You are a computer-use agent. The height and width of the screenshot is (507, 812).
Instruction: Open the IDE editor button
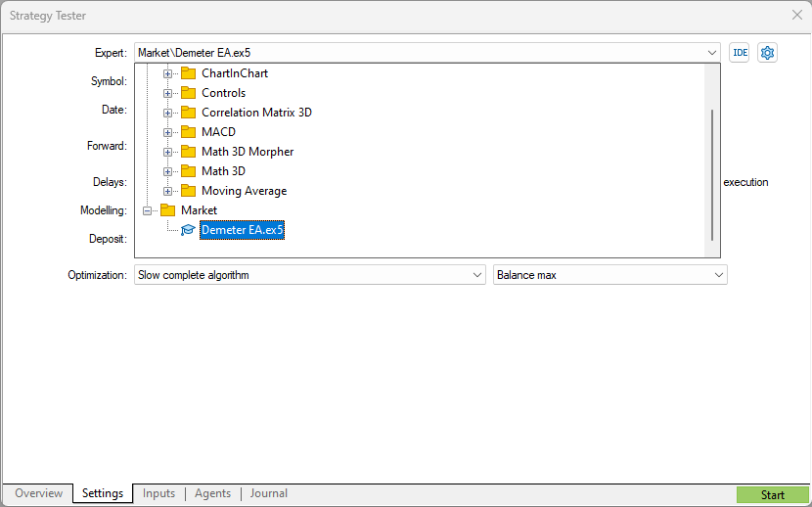click(x=739, y=53)
